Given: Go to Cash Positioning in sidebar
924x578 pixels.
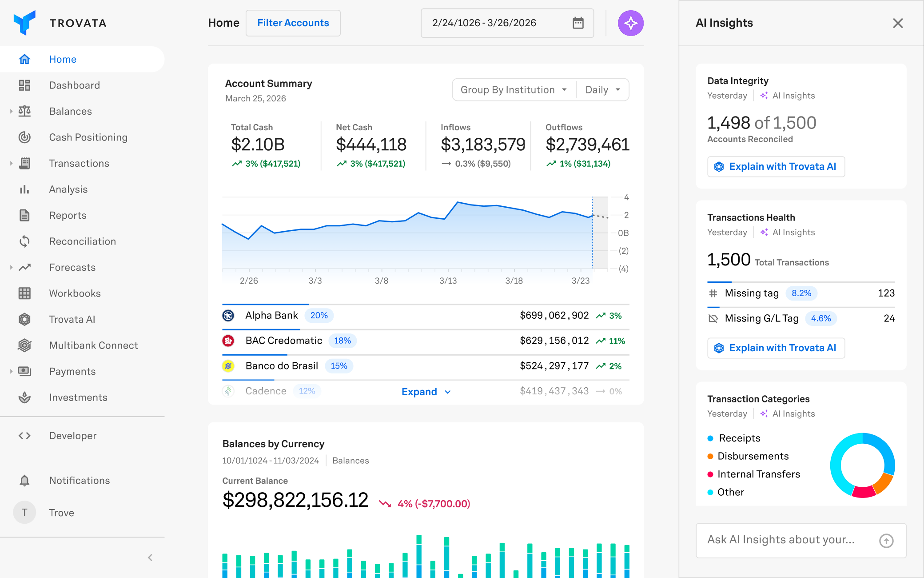Looking at the screenshot, I should [x=88, y=137].
